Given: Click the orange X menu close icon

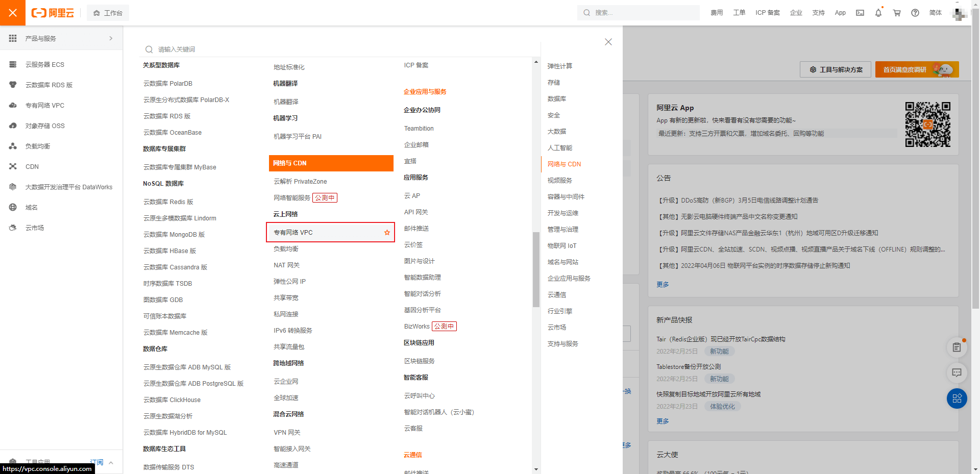Looking at the screenshot, I should (x=13, y=13).
